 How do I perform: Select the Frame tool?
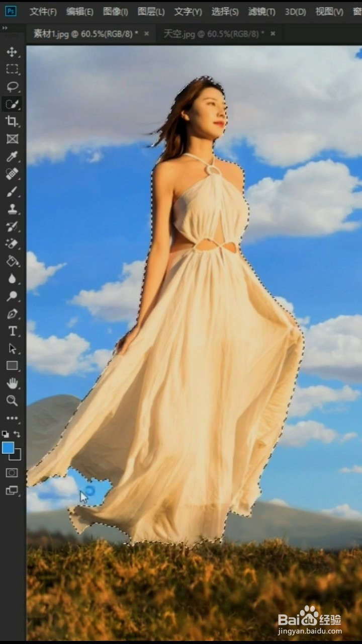click(x=12, y=139)
